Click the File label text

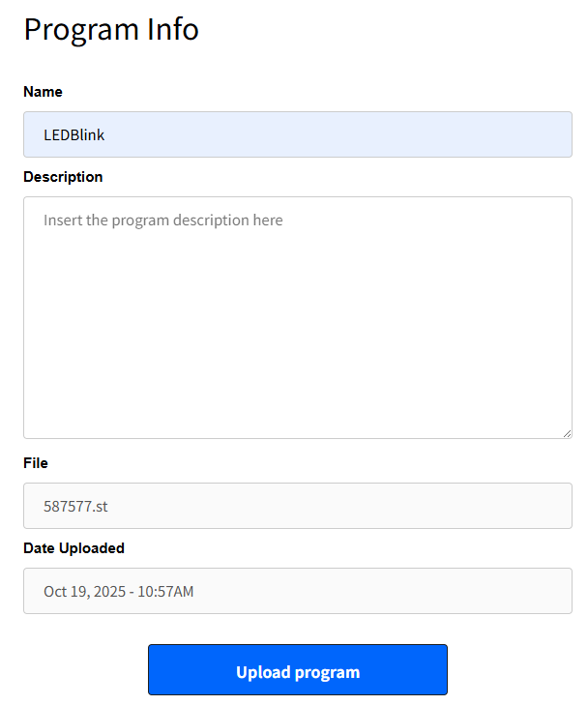(36, 463)
